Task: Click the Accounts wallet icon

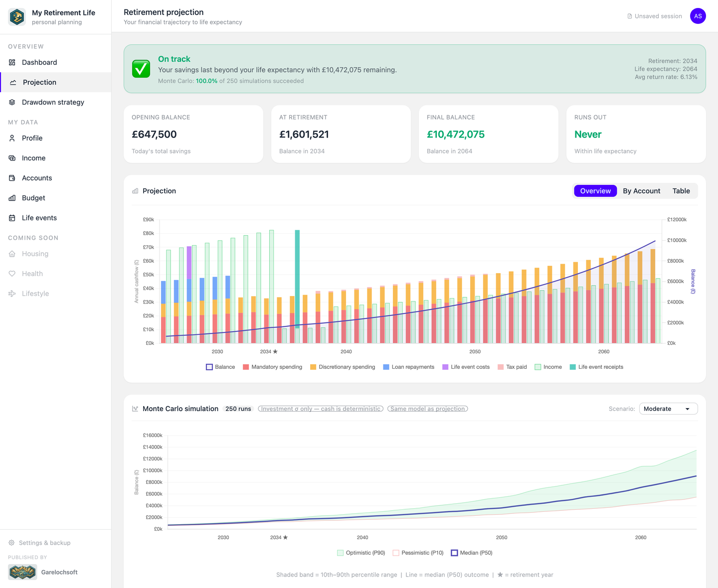Action: click(x=12, y=178)
